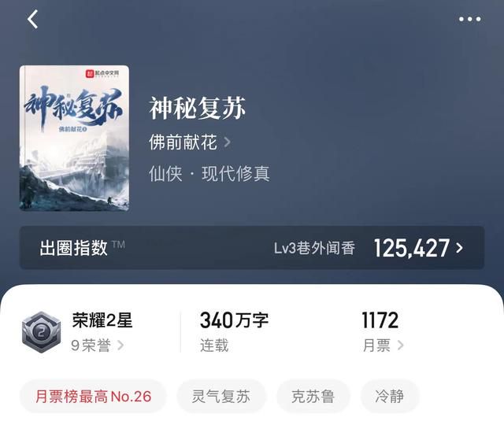The width and height of the screenshot is (504, 425).
Task: Tap the 出圈指数 label
Action: (73, 248)
